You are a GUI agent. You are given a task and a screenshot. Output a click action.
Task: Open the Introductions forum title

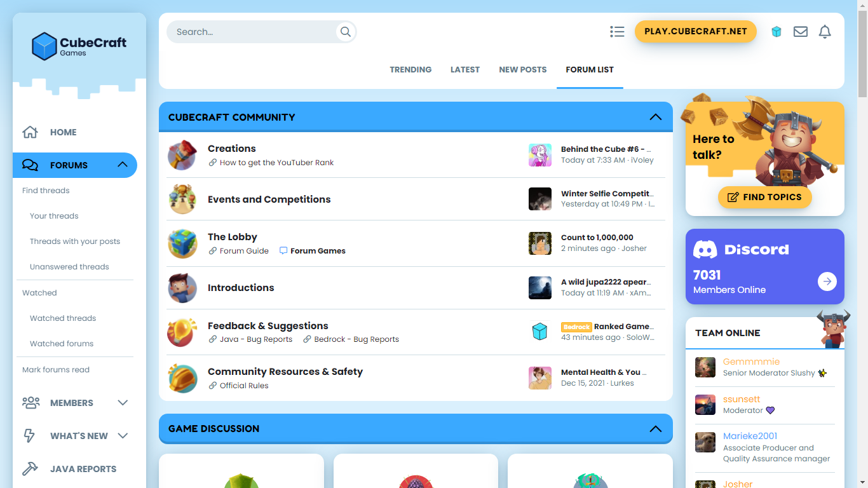(x=241, y=288)
